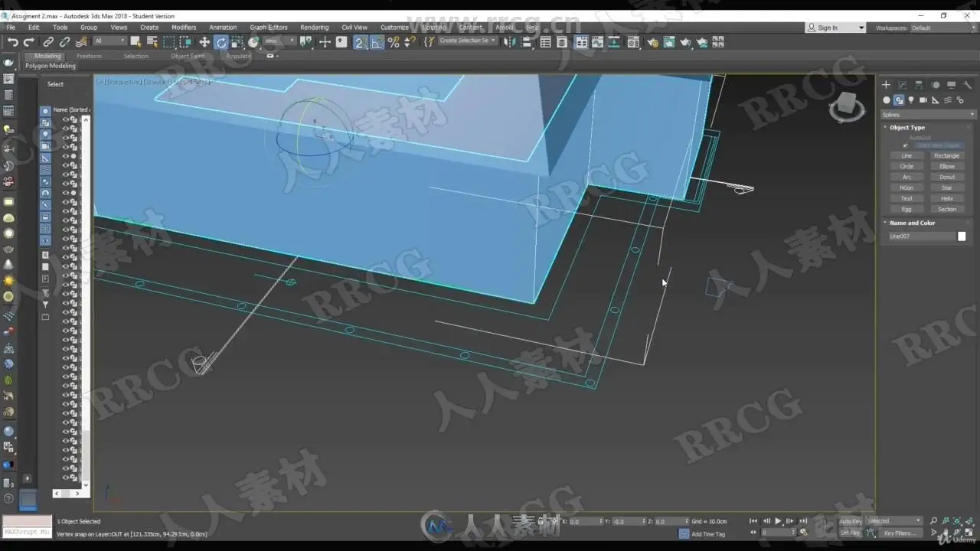Image resolution: width=980 pixels, height=551 pixels.
Task: Open the Layer Explorer icon
Action: click(x=563, y=42)
